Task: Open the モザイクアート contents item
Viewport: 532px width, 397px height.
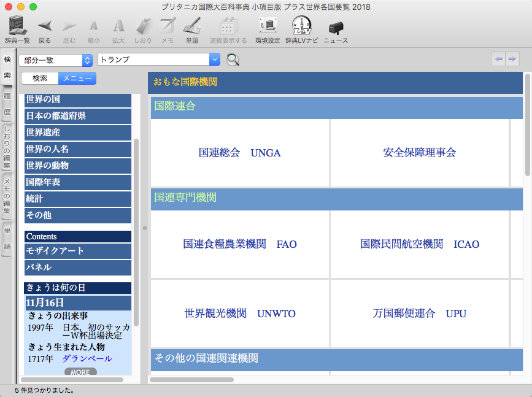Action: pyautogui.click(x=78, y=251)
